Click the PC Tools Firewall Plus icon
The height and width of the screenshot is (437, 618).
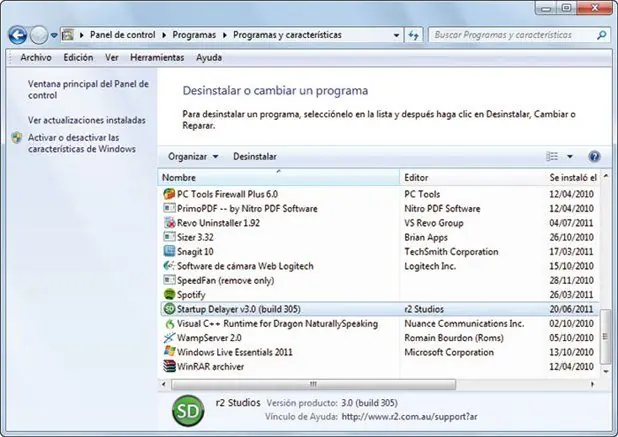(x=169, y=194)
